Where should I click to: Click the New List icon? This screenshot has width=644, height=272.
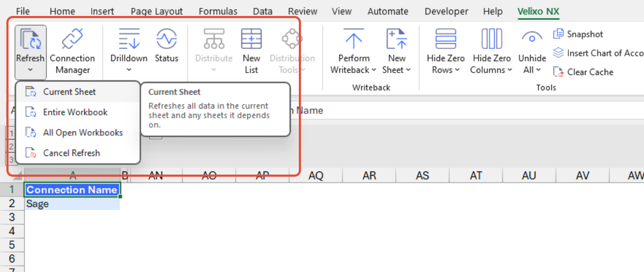(251, 39)
